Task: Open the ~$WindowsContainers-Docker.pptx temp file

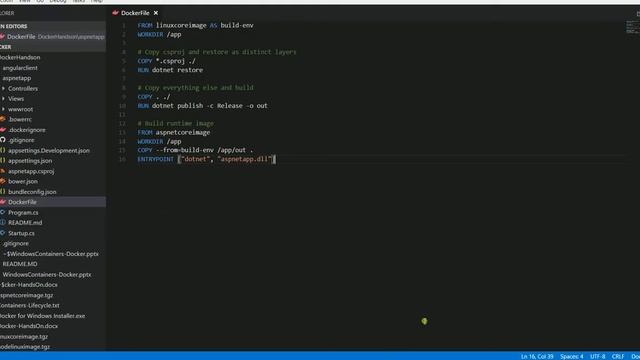Action: 51,253
